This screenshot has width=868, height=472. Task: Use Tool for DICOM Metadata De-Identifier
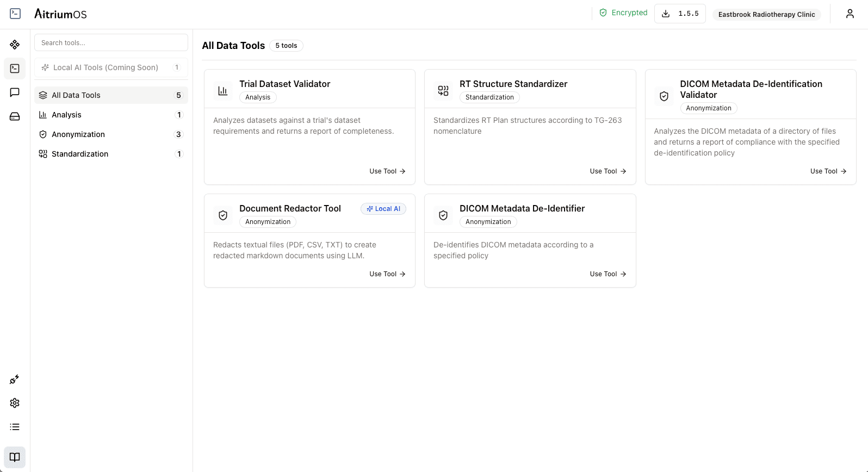tap(608, 274)
